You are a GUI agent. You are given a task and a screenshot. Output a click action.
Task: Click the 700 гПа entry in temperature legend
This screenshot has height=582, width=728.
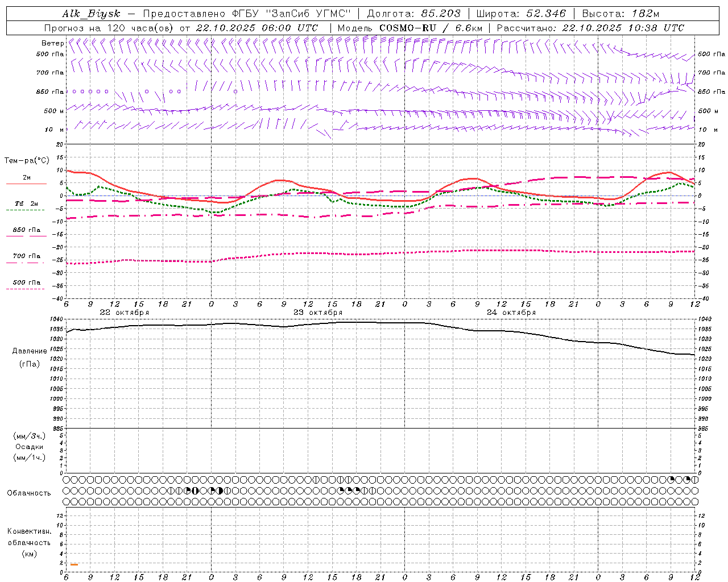[x=27, y=256]
